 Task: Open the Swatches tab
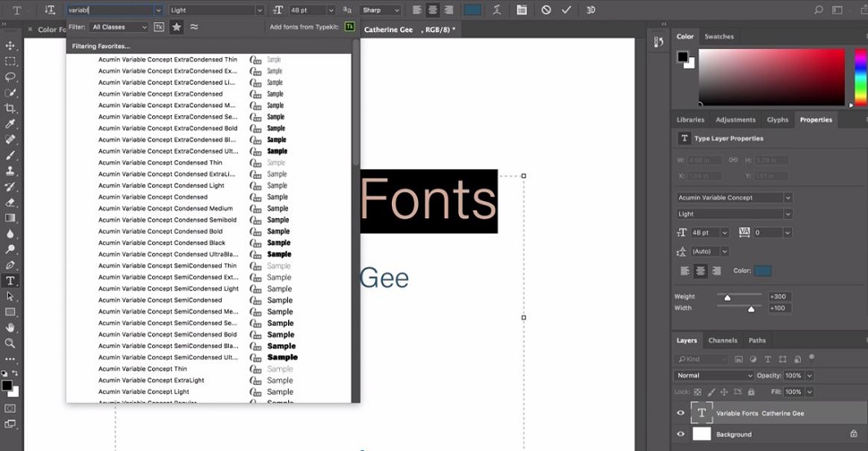click(719, 37)
